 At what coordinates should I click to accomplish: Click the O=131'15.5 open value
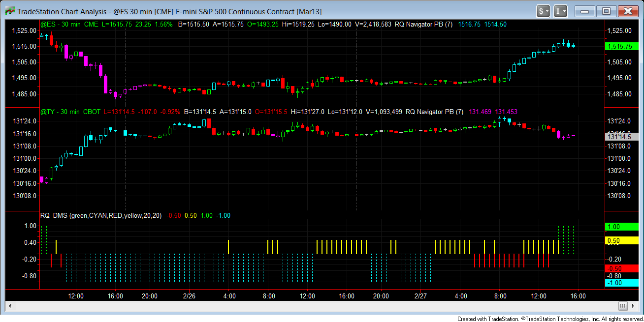[x=271, y=112]
